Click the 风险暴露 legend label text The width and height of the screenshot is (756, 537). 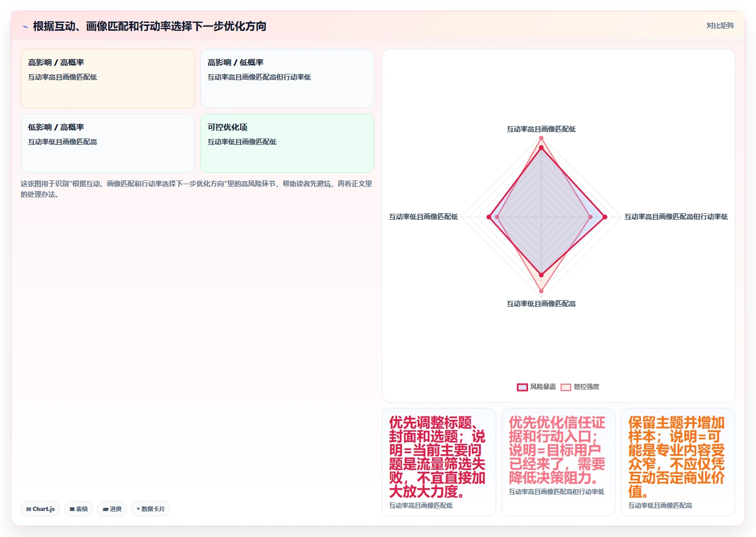543,387
